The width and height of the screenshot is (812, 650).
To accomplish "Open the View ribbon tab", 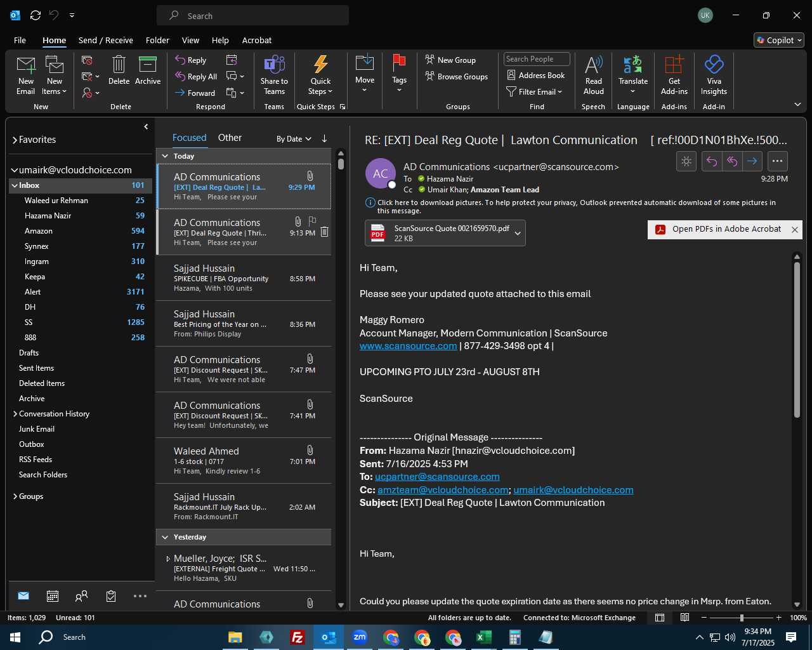I will coord(190,40).
